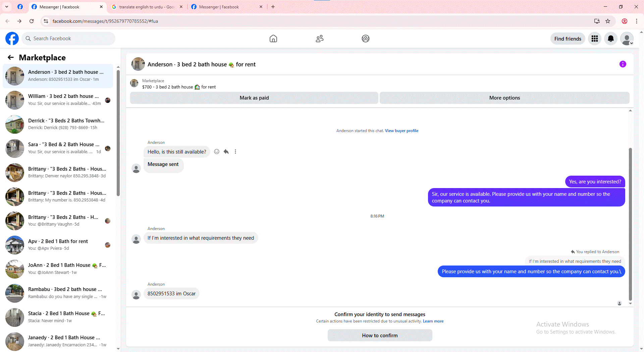Viewport: 644px width, 352px height.
Task: Open Sara 3 Bed & 2 Bath conversation
Action: (58, 148)
